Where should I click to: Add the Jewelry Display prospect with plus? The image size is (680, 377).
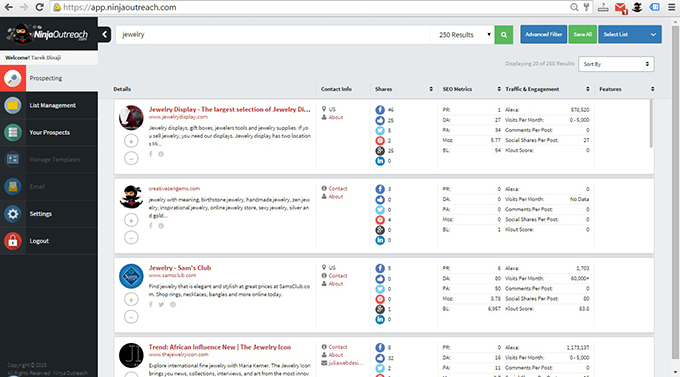pyautogui.click(x=131, y=141)
